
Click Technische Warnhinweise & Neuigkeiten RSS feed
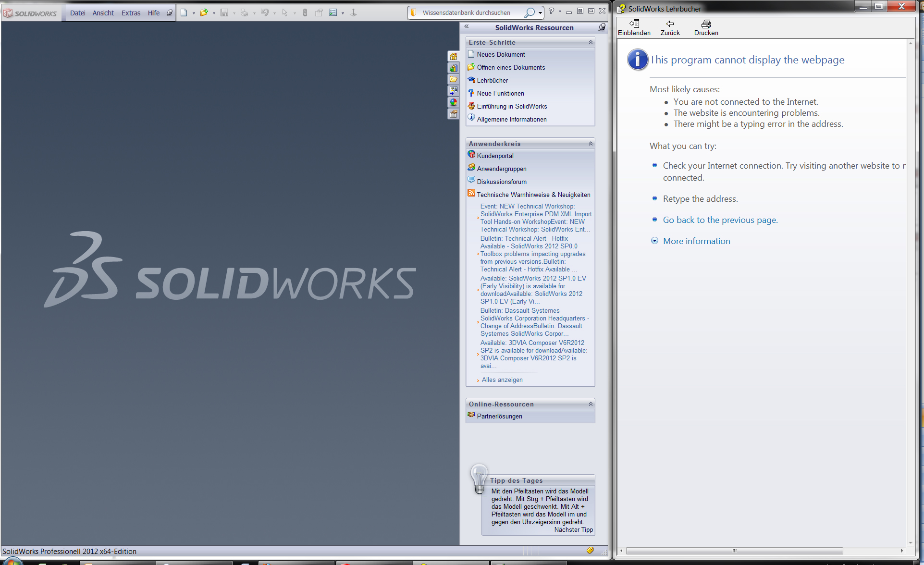pos(533,195)
